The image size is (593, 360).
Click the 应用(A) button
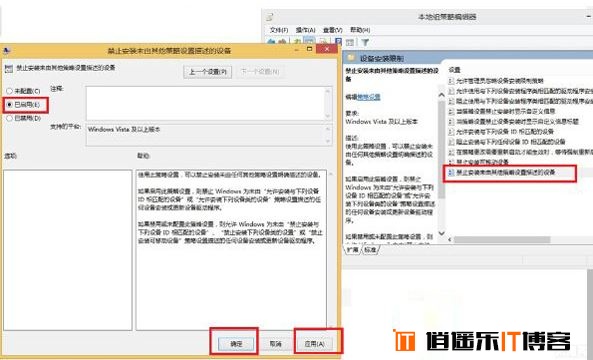(315, 344)
